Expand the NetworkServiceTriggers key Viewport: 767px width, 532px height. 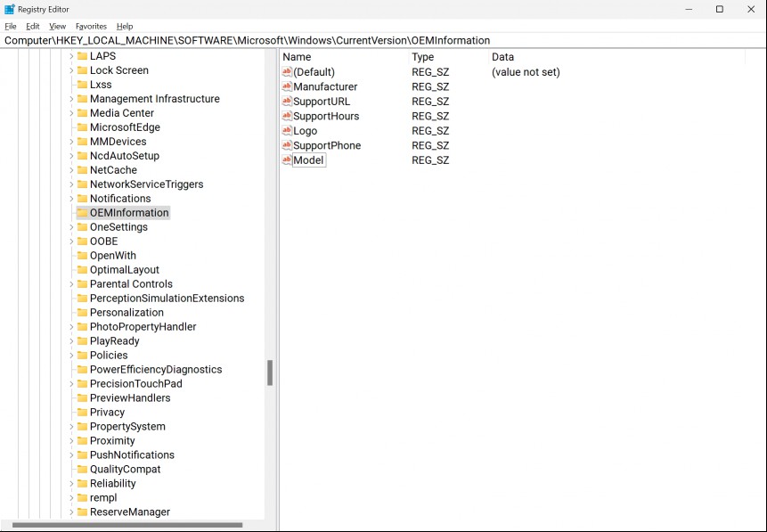[x=71, y=184]
